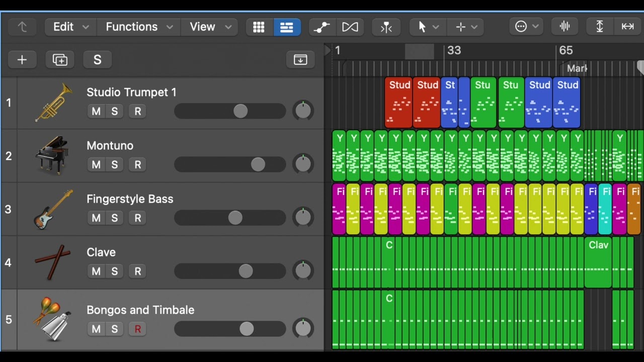
Task: Select the large Clav region on Clave track
Action: [x=598, y=262]
